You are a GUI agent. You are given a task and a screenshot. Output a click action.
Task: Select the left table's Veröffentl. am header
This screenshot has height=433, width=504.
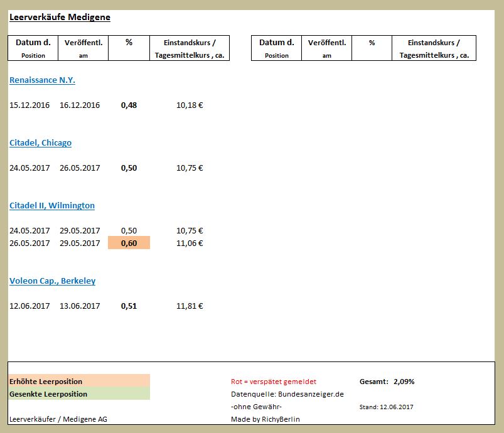83,48
